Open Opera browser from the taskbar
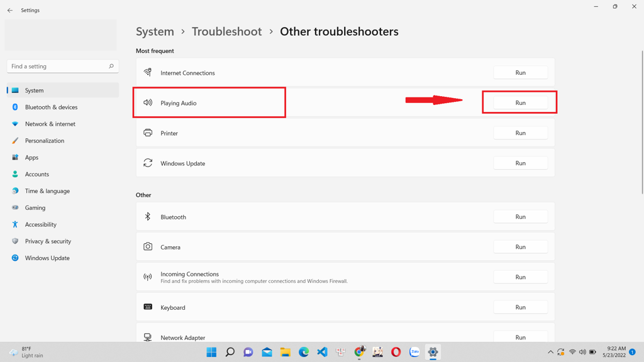 tap(396, 352)
